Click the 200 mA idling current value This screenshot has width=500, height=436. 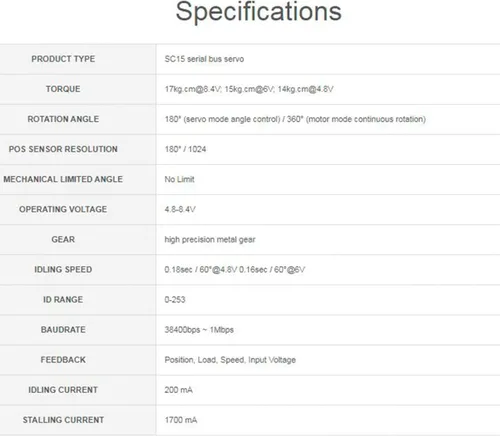pyautogui.click(x=178, y=390)
